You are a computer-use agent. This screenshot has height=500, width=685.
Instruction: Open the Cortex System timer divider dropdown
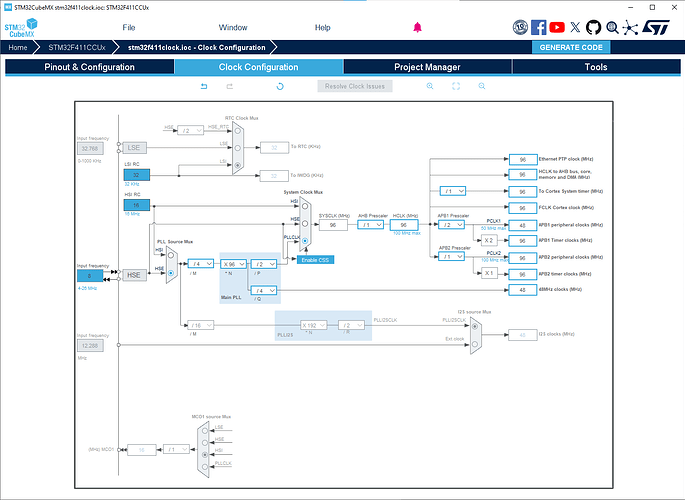coord(453,191)
